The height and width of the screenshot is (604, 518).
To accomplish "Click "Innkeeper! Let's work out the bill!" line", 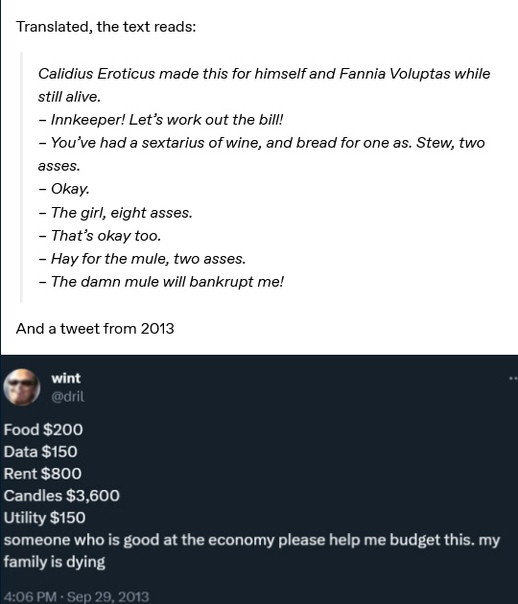I will 161,120.
